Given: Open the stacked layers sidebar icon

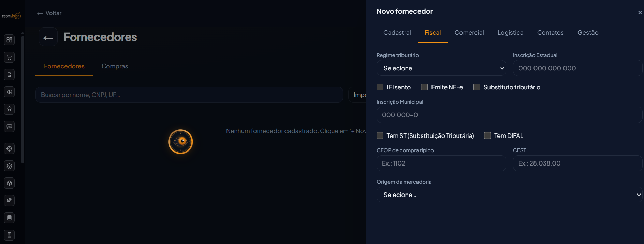Looking at the screenshot, I should (9, 166).
